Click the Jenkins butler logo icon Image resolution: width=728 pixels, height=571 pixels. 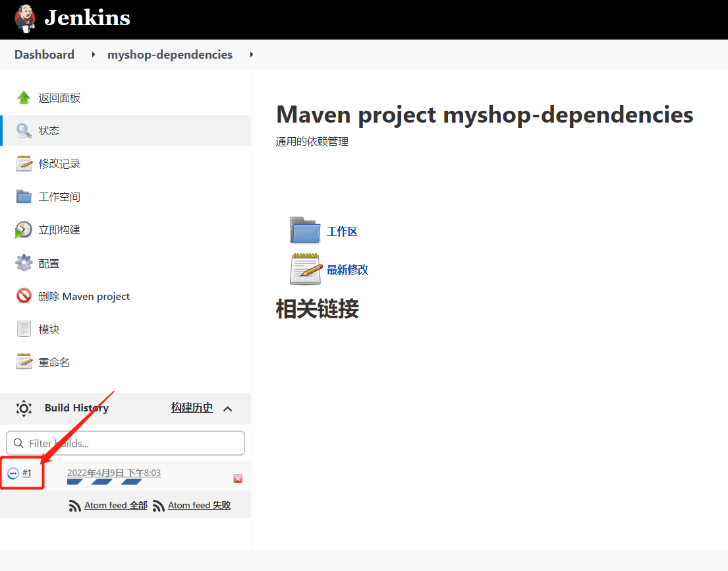click(x=25, y=18)
